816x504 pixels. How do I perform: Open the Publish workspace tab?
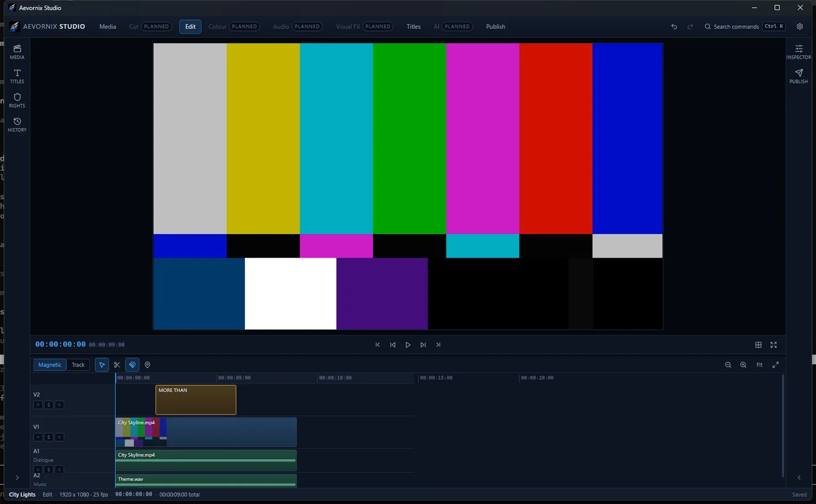click(496, 27)
